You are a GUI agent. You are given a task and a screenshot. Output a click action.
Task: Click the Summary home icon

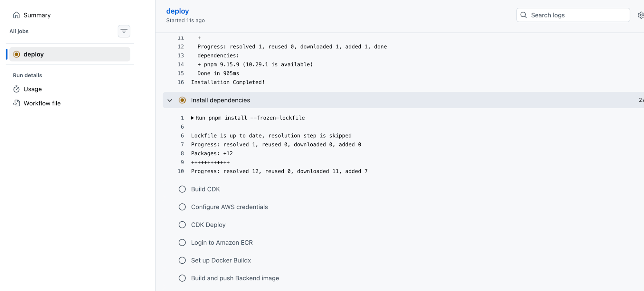tap(16, 15)
